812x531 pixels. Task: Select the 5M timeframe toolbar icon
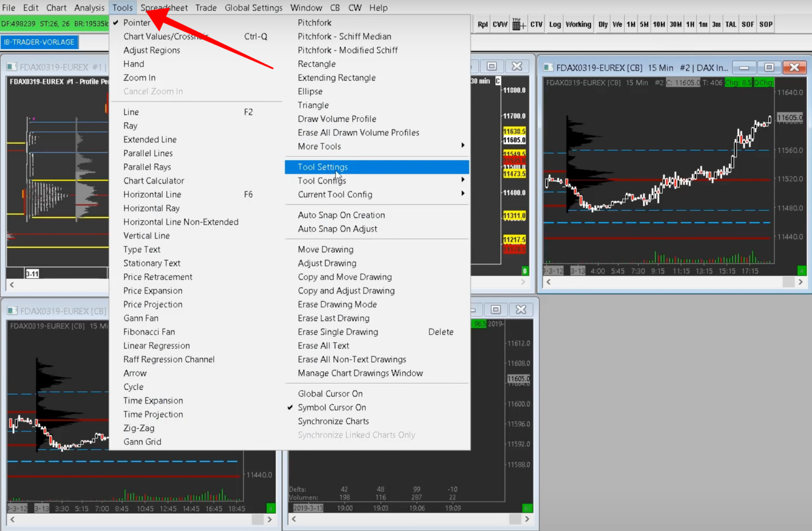click(644, 24)
